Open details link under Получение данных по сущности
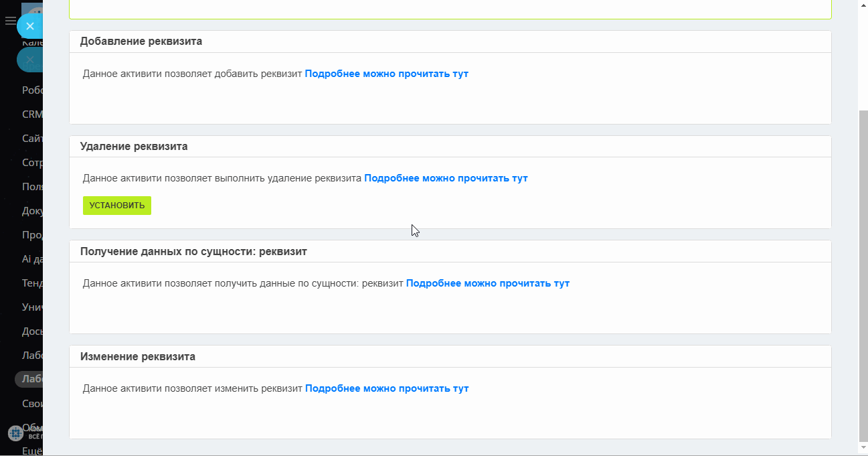This screenshot has width=868, height=456. click(488, 283)
